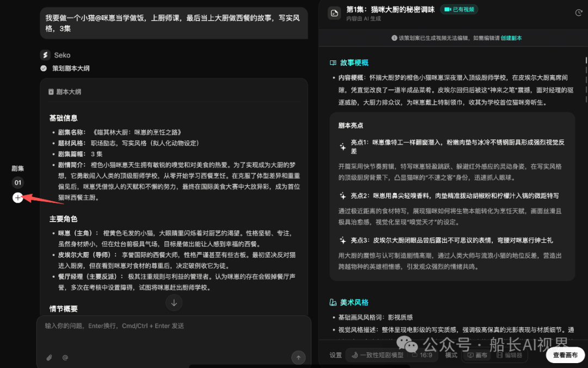This screenshot has width=588, height=368.
Task: Click the 题材风格 line 职场励志
Action: 128,143
